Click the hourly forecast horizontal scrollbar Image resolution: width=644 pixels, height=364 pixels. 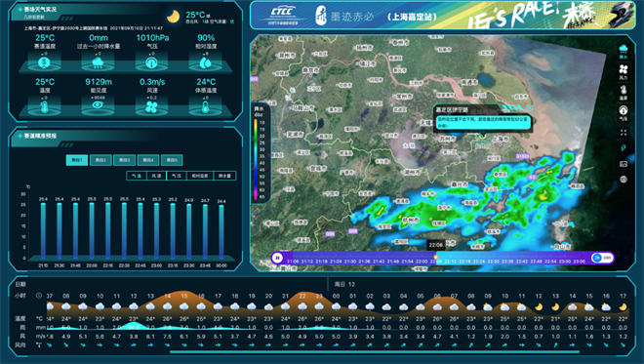[374, 351]
